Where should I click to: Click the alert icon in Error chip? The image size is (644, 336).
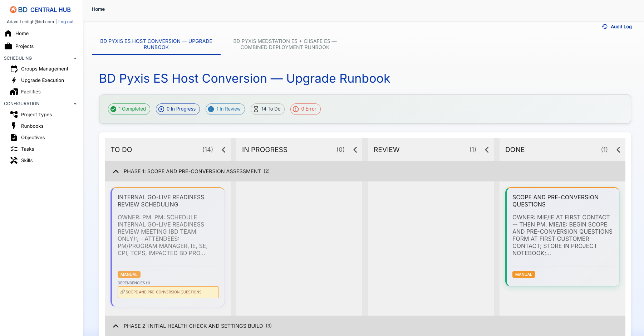[296, 109]
